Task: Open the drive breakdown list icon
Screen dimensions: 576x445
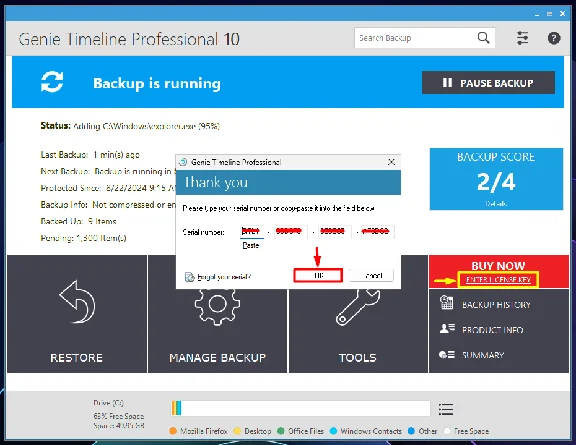Action: point(446,409)
